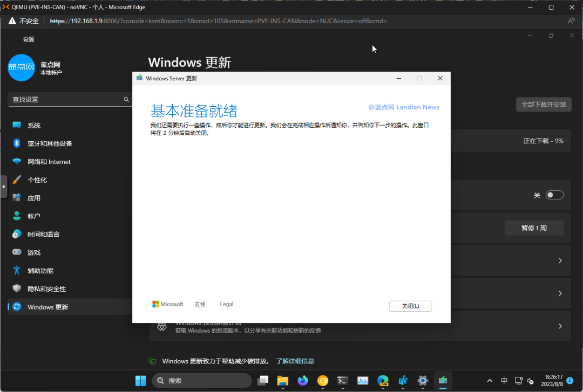Open 个性化 in Settings sidebar
This screenshot has width=583, height=392.
(x=70, y=180)
